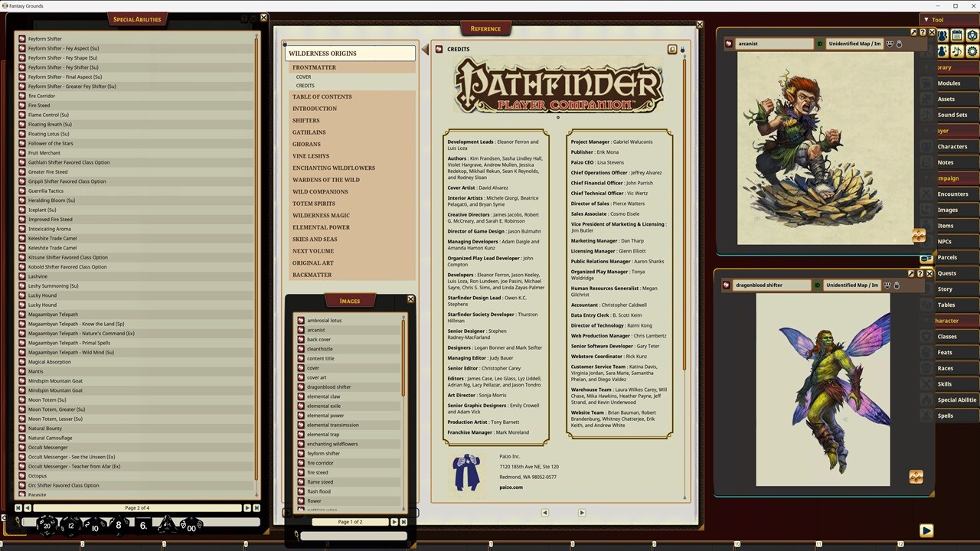Open Options via the gear icon
The image size is (980, 551).
[x=972, y=51]
